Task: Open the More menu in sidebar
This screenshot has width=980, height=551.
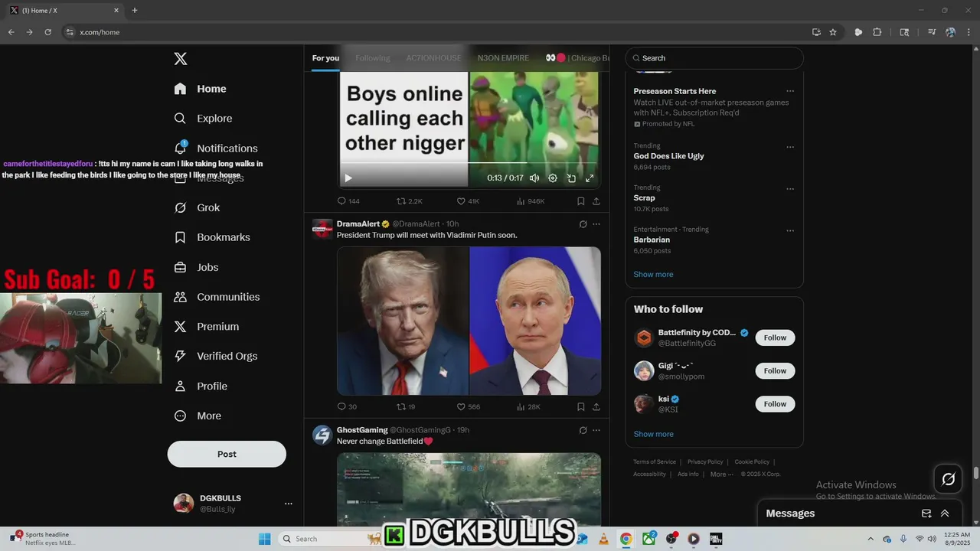Action: pyautogui.click(x=198, y=416)
